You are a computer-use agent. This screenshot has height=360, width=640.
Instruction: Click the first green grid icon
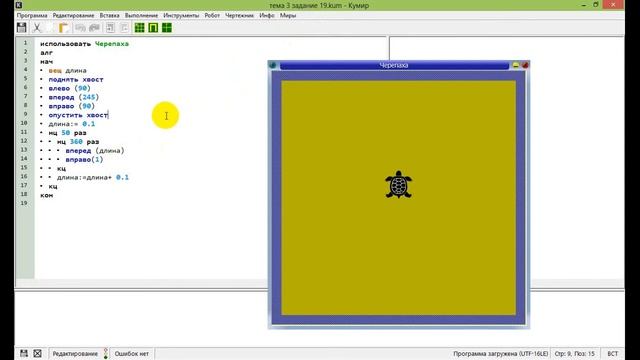(140, 27)
